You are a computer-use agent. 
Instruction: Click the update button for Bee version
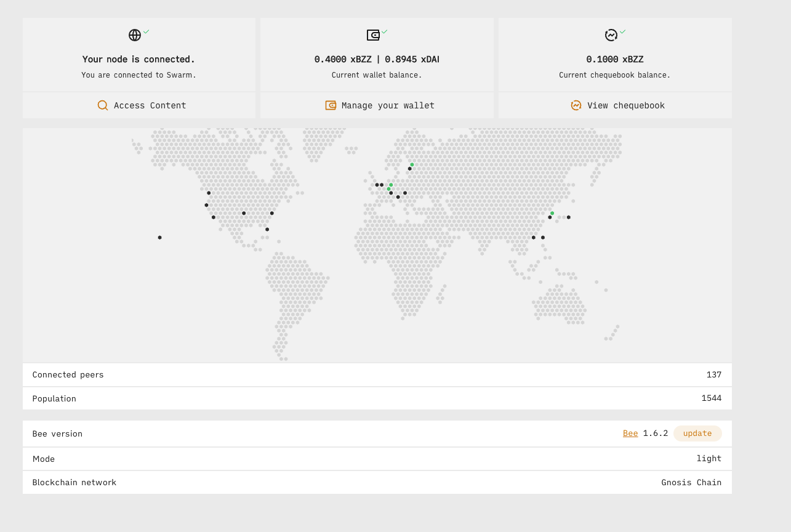[x=697, y=433]
